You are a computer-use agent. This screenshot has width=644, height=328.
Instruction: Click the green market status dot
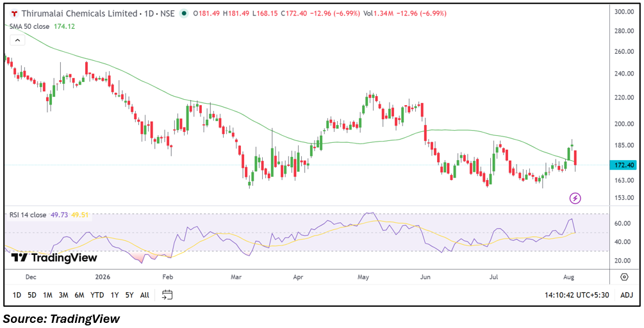(x=185, y=13)
